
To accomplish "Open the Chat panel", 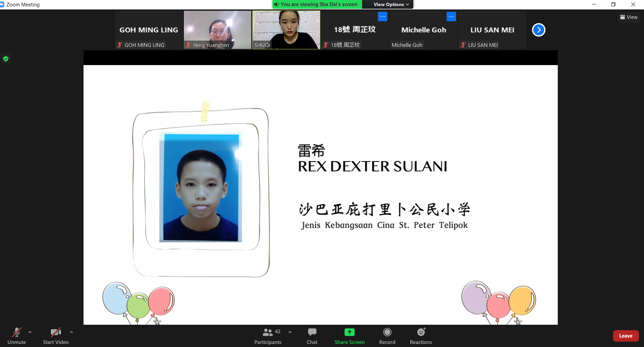I will point(312,336).
